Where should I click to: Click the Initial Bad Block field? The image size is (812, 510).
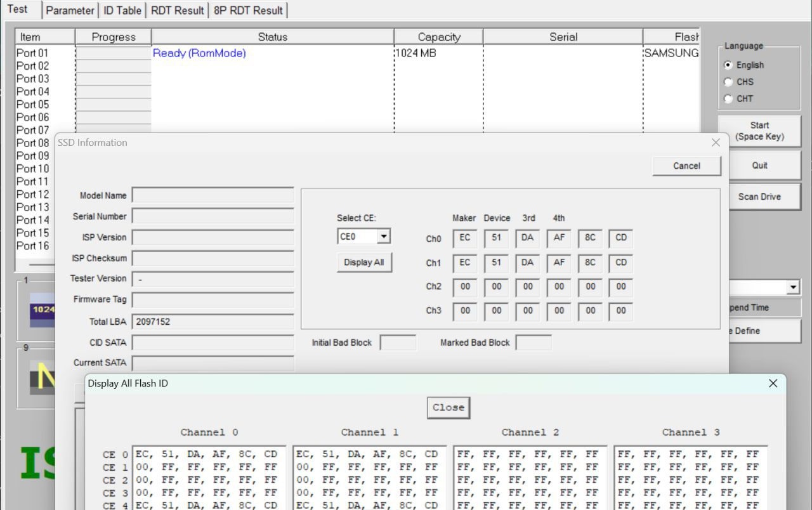[398, 343]
